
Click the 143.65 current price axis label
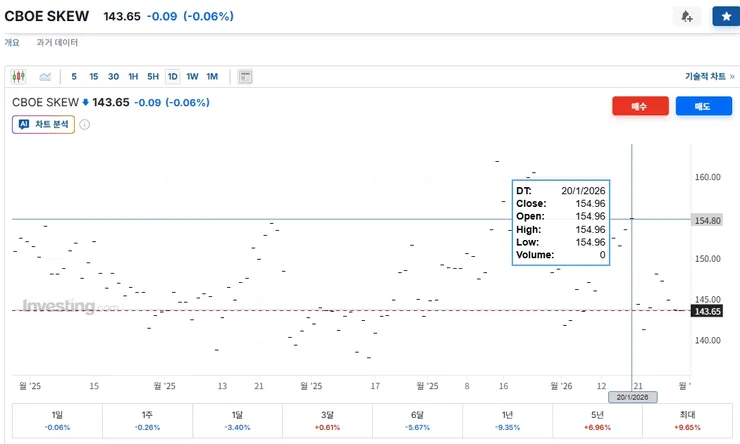[x=707, y=311]
